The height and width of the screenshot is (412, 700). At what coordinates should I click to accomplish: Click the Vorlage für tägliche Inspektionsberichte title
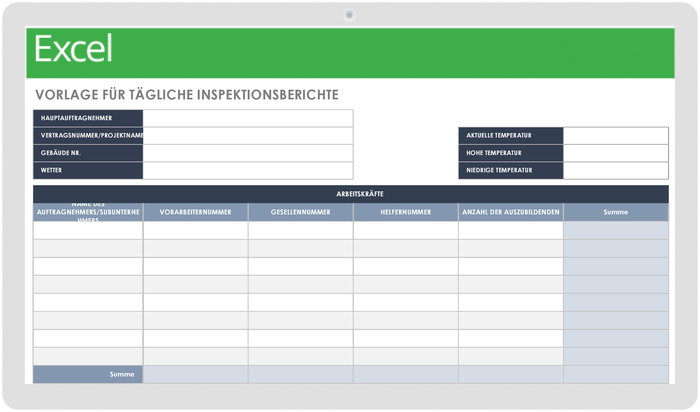point(187,95)
